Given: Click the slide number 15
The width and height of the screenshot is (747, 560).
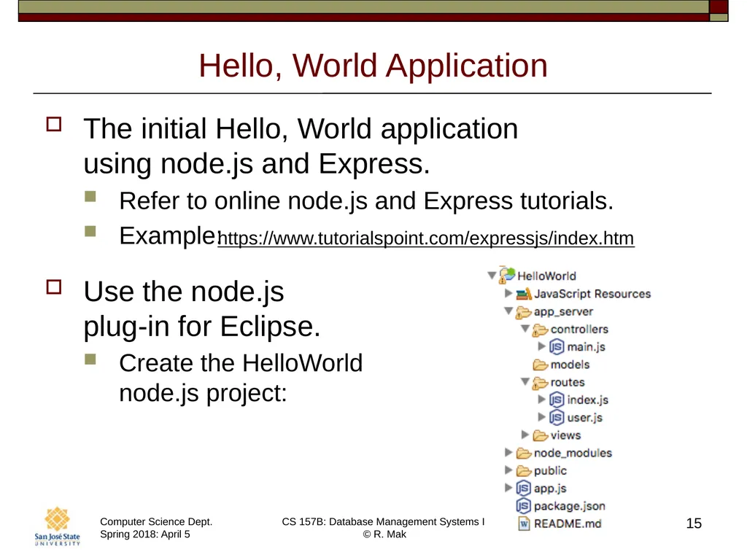Looking at the screenshot, I should point(694,524).
